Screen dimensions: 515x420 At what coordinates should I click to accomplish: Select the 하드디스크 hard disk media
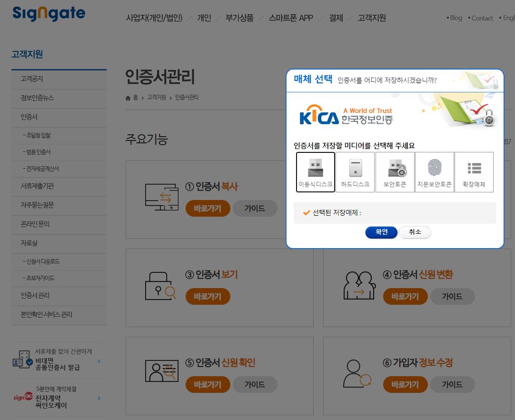pyautogui.click(x=355, y=172)
